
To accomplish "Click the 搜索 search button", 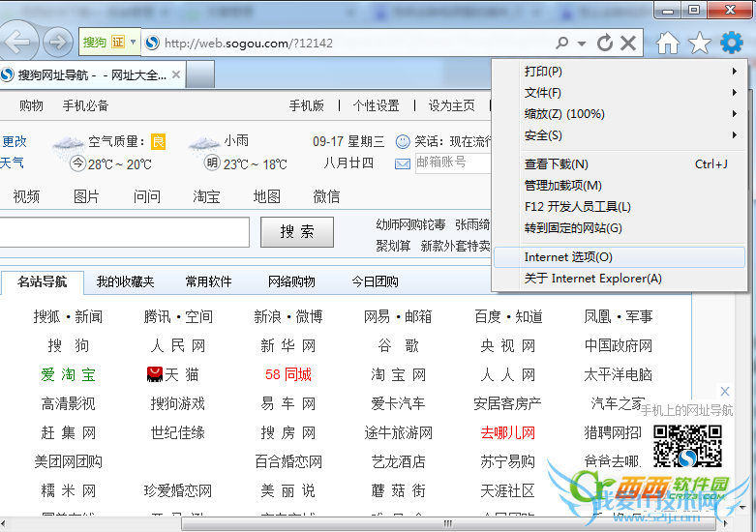I will (x=297, y=232).
